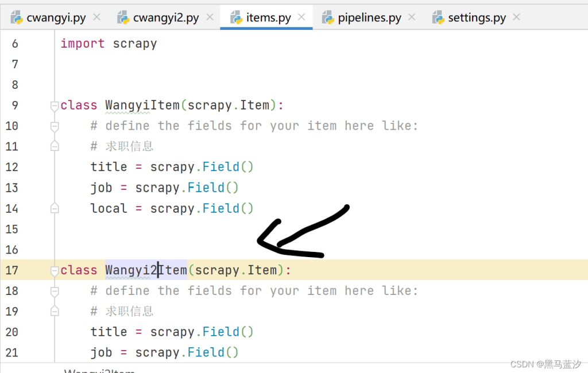
Task: Click the comment '# 求职信息' on line 19
Action: click(x=122, y=311)
